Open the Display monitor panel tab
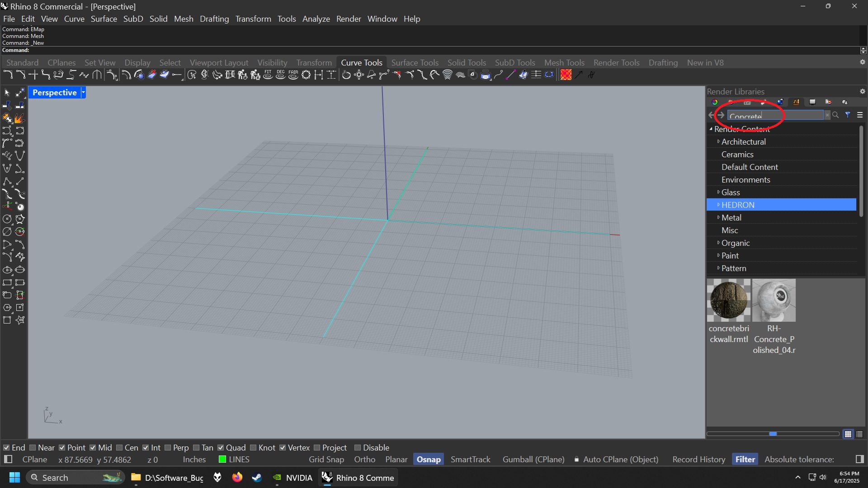The image size is (868, 488). [812, 102]
